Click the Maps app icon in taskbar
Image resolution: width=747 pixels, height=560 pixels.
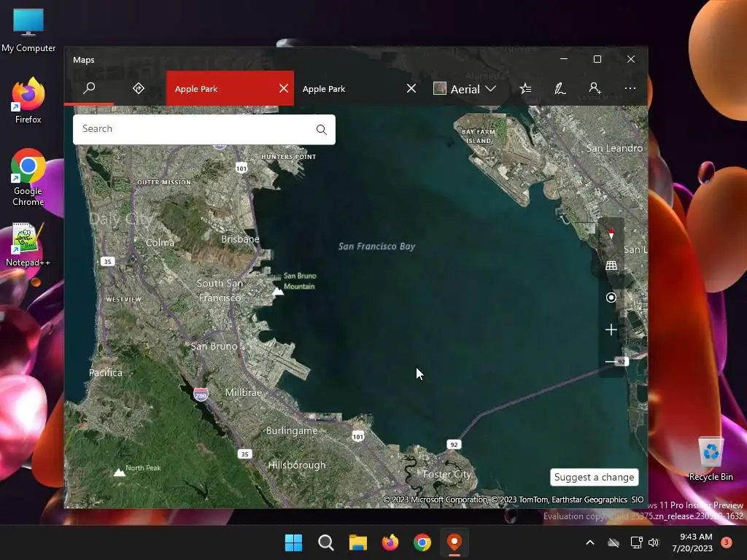tap(454, 542)
